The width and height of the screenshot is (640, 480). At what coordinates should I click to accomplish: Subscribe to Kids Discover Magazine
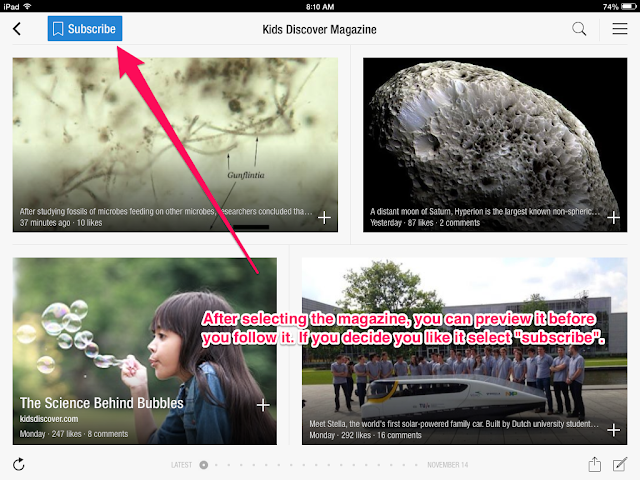(x=85, y=29)
